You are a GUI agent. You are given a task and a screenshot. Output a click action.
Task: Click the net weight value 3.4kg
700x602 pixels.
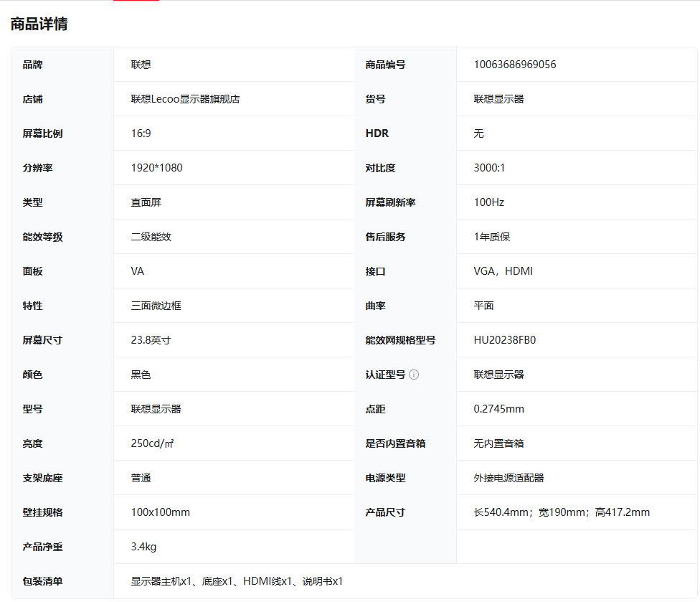coord(143,547)
